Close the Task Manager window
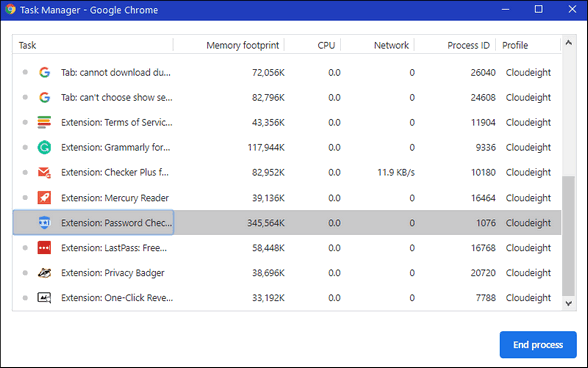The height and width of the screenshot is (368, 588). (x=572, y=9)
